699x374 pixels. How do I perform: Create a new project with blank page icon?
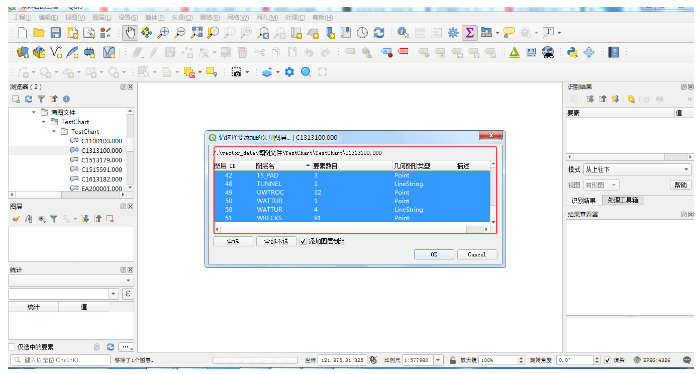click(22, 33)
